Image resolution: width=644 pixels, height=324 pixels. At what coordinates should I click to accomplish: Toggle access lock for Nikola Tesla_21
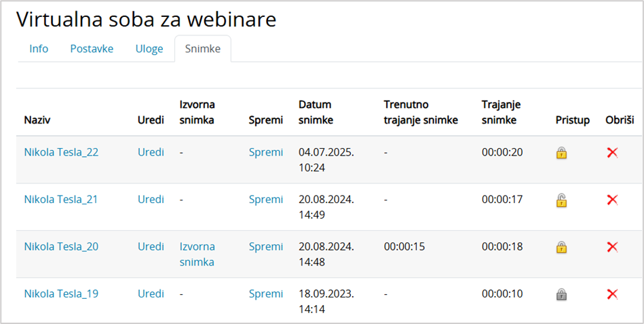[561, 200]
